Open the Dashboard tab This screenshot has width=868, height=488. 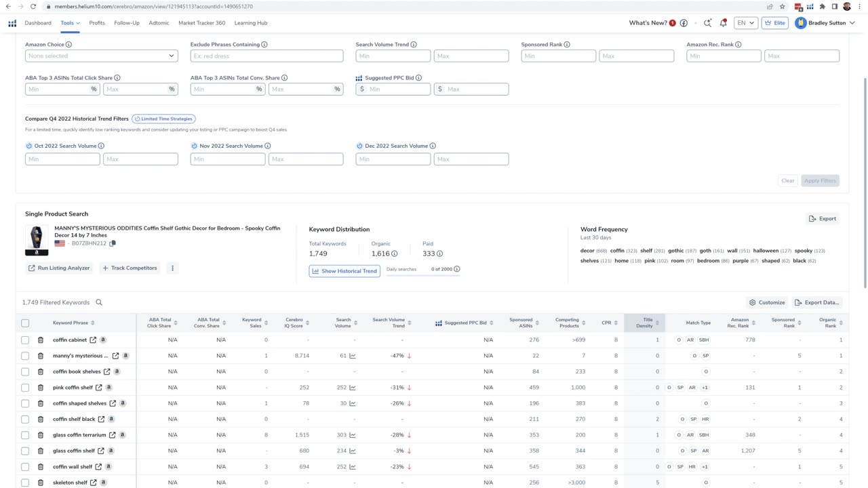tap(38, 23)
